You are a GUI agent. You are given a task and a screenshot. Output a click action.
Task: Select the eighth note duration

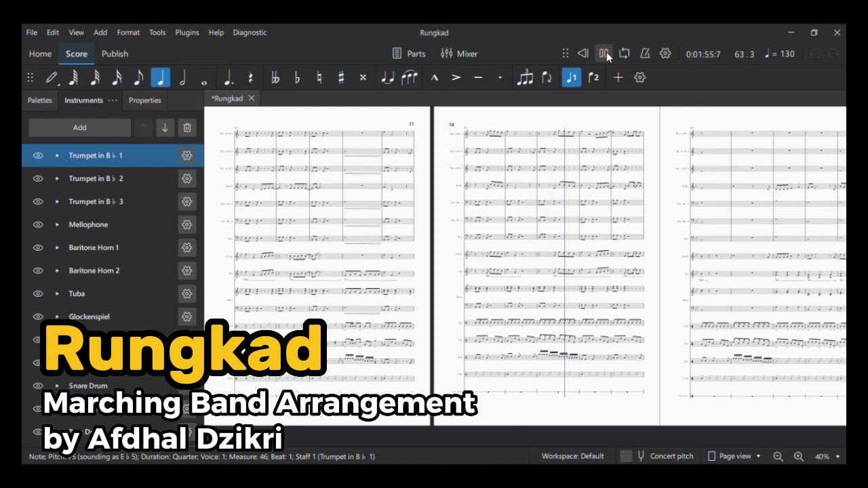tap(138, 78)
